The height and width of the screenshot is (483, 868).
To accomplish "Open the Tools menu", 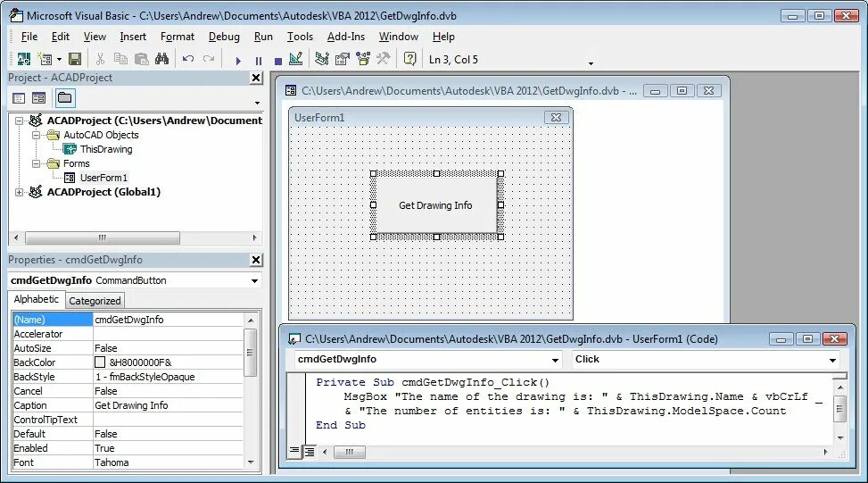I will click(300, 37).
